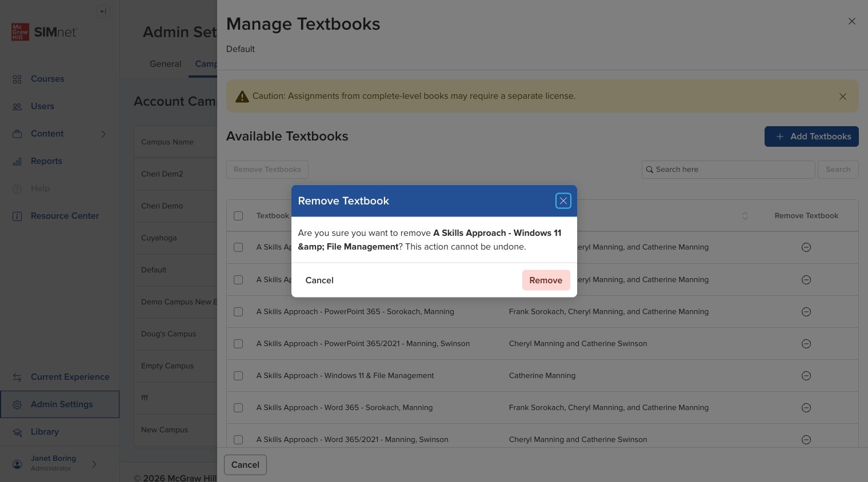Dismiss the caution license banner
This screenshot has width=868, height=482.
[x=842, y=97]
